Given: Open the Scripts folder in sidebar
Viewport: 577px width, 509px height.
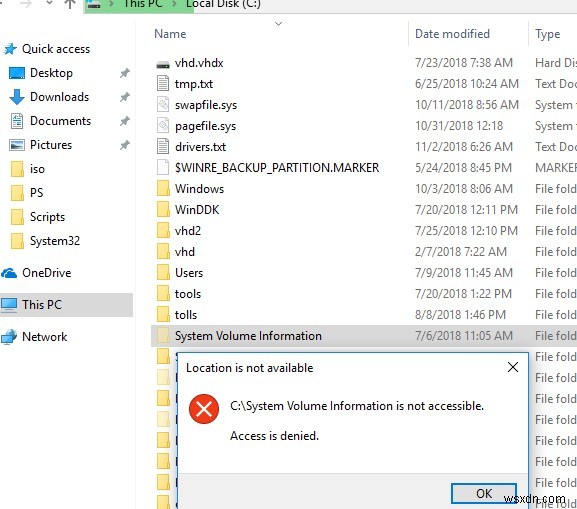Looking at the screenshot, I should 47,217.
